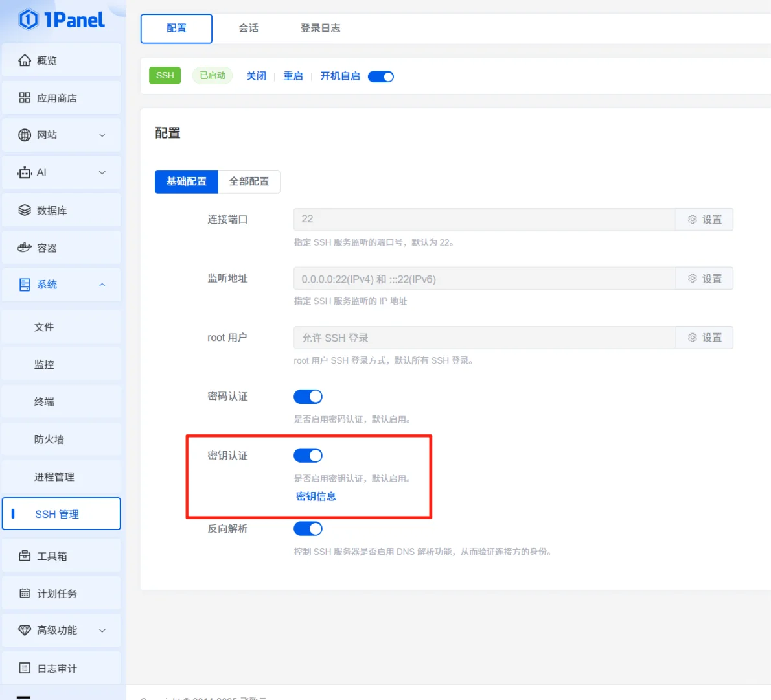Switch to the 会话 sessions tab
The image size is (771, 700).
click(x=248, y=28)
